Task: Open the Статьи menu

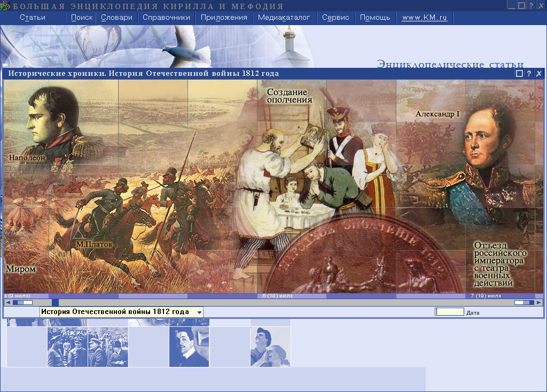Action: [33, 18]
